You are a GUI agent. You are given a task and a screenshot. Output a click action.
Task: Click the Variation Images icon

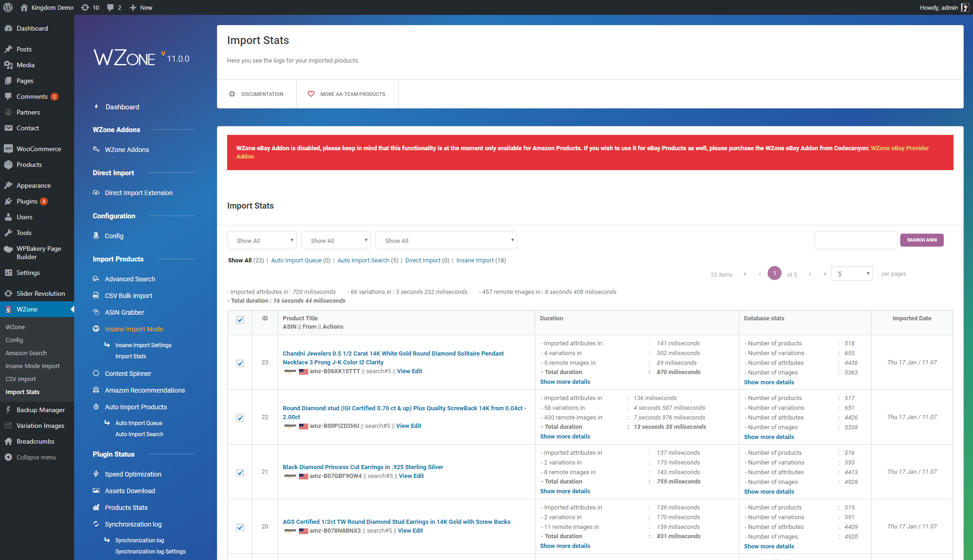point(8,426)
